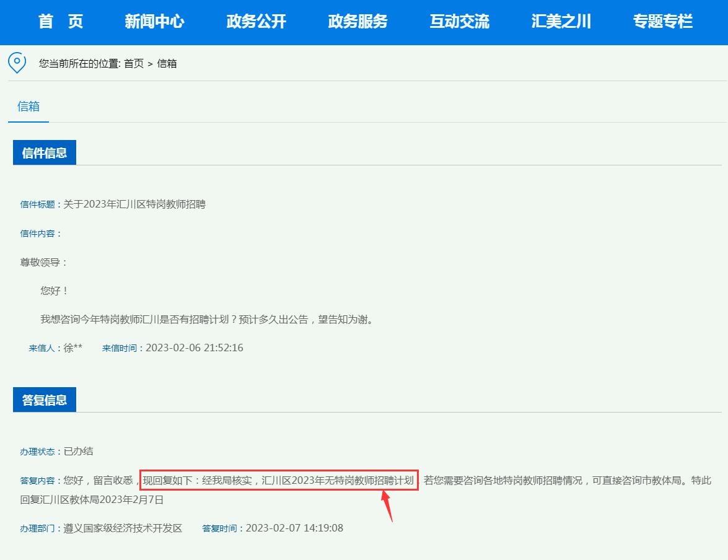Click 信箱 link in the breadcrumb trail
The height and width of the screenshot is (560, 728).
click(x=168, y=63)
